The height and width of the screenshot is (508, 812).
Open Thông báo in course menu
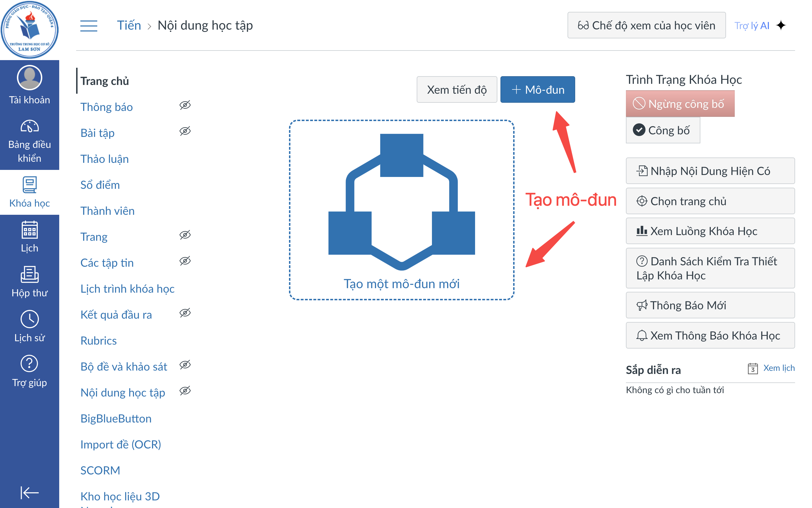[107, 107]
